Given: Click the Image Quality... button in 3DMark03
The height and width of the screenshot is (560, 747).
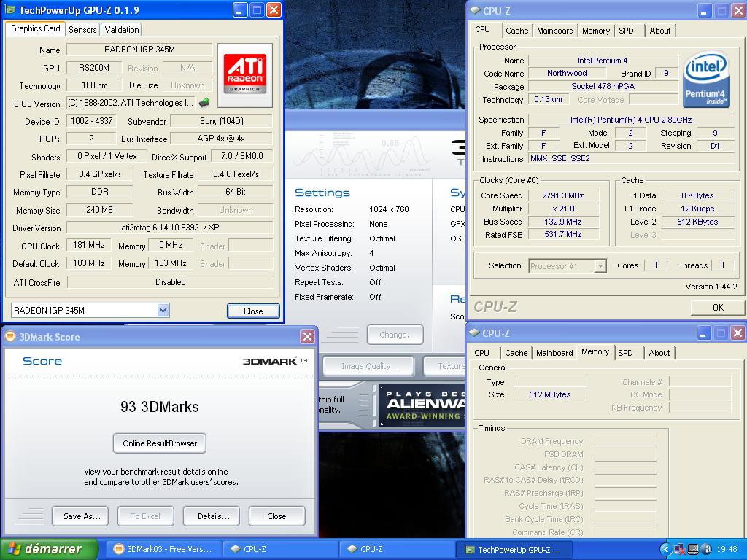Looking at the screenshot, I should (x=368, y=366).
